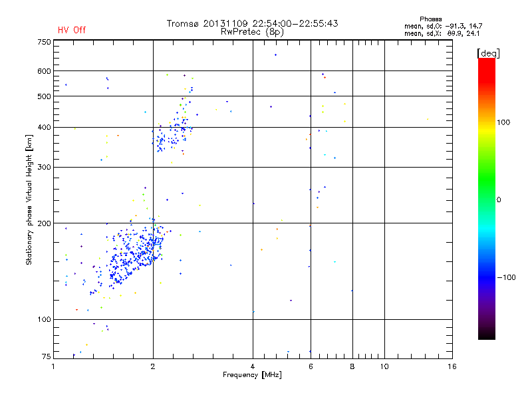This screenshot has width=532, height=399.
Task: Click the 'Frequency [MHz]' axis label
Action: coord(252,375)
